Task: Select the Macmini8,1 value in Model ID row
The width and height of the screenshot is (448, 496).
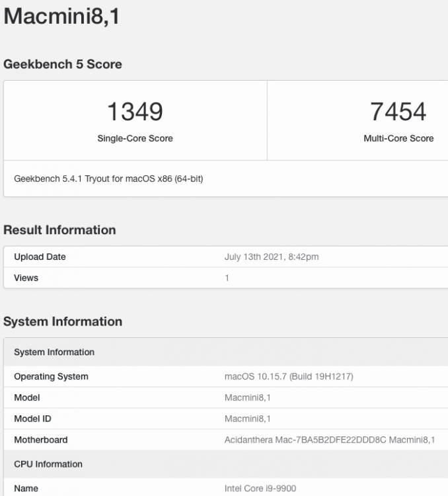Action: pyautogui.click(x=248, y=419)
